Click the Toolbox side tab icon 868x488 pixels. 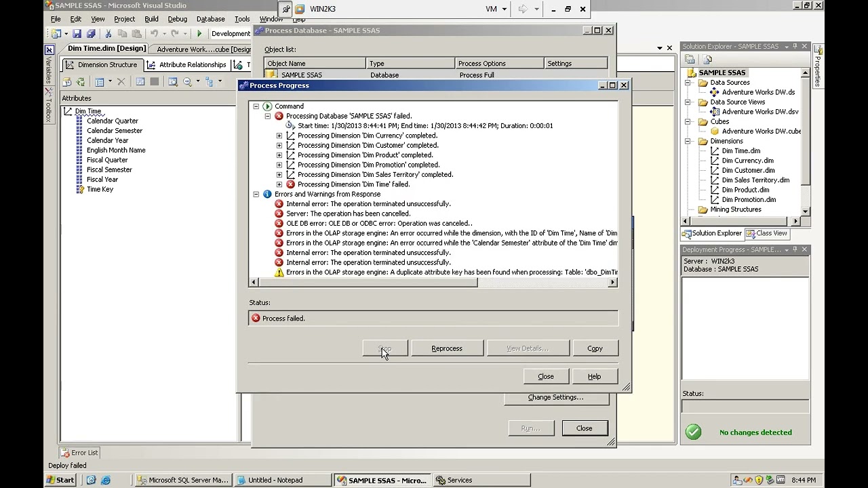click(49, 91)
